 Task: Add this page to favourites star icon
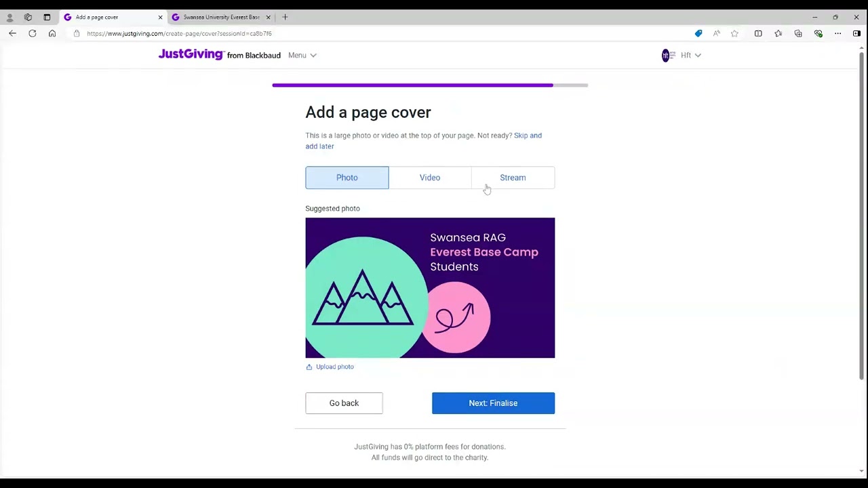[x=734, y=33]
